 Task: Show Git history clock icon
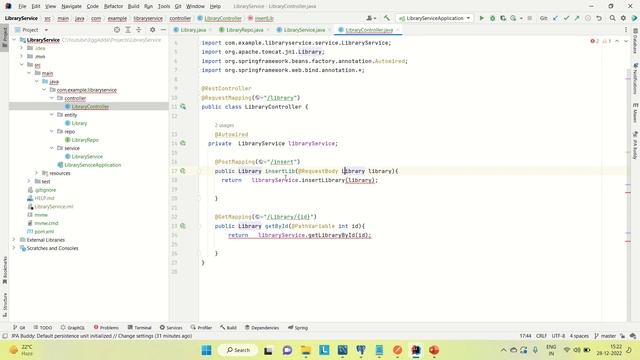click(x=588, y=18)
